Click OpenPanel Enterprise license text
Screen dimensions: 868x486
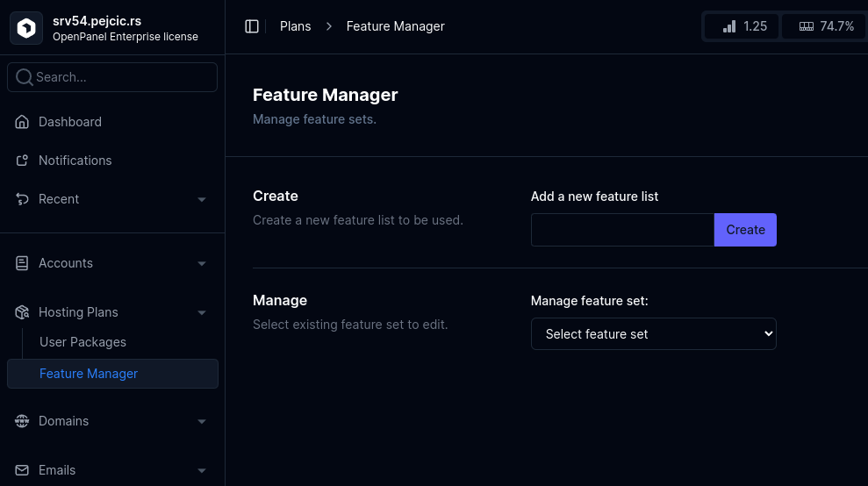(126, 37)
